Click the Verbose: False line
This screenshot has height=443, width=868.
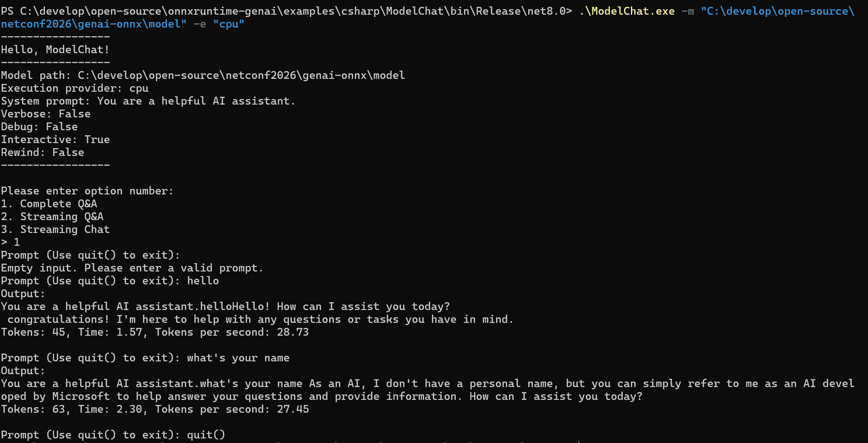[x=46, y=114]
